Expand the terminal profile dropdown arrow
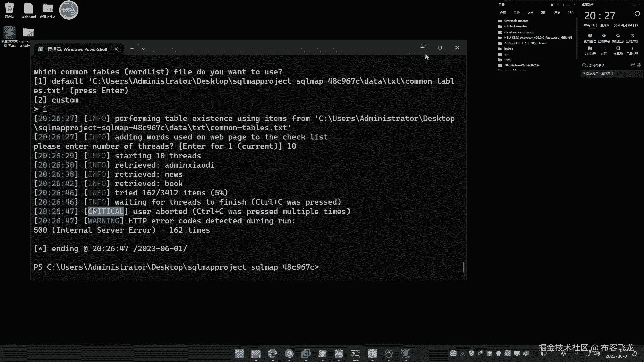This screenshot has height=362, width=644. click(x=144, y=49)
